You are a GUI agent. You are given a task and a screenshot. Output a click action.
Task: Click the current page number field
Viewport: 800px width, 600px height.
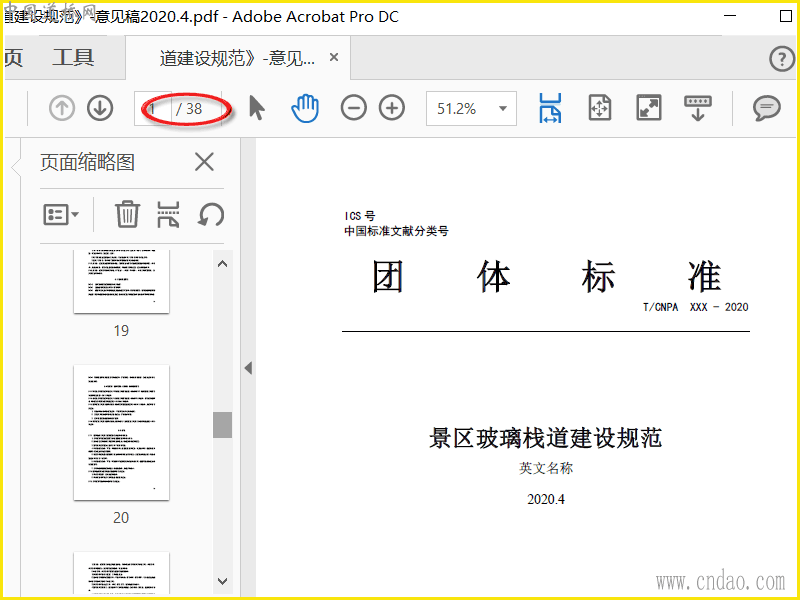(153, 109)
